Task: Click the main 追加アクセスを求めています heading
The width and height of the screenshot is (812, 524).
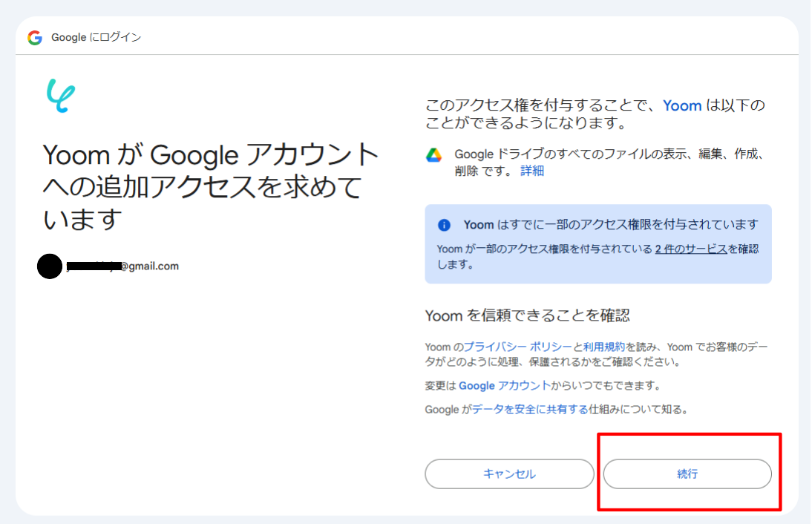Action: [x=211, y=187]
